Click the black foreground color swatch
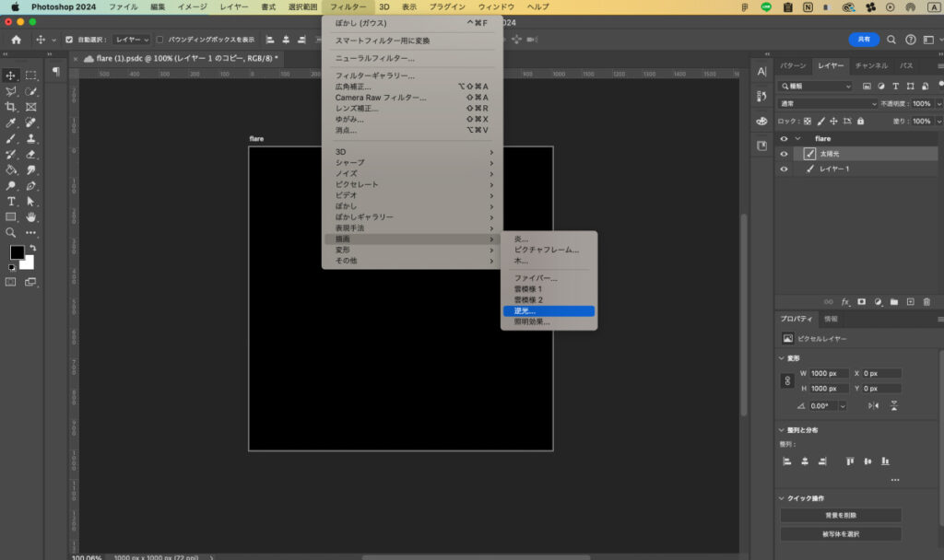Image resolution: width=944 pixels, height=560 pixels. [17, 252]
